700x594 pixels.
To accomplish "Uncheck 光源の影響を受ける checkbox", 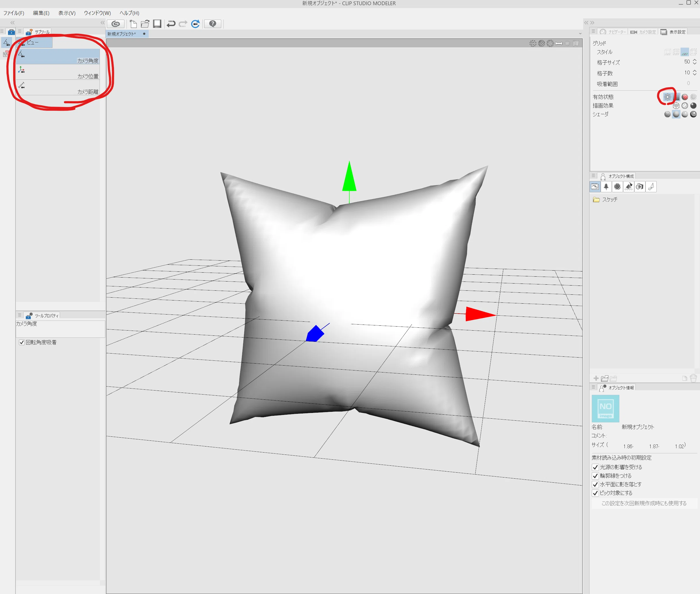I will pyautogui.click(x=595, y=467).
